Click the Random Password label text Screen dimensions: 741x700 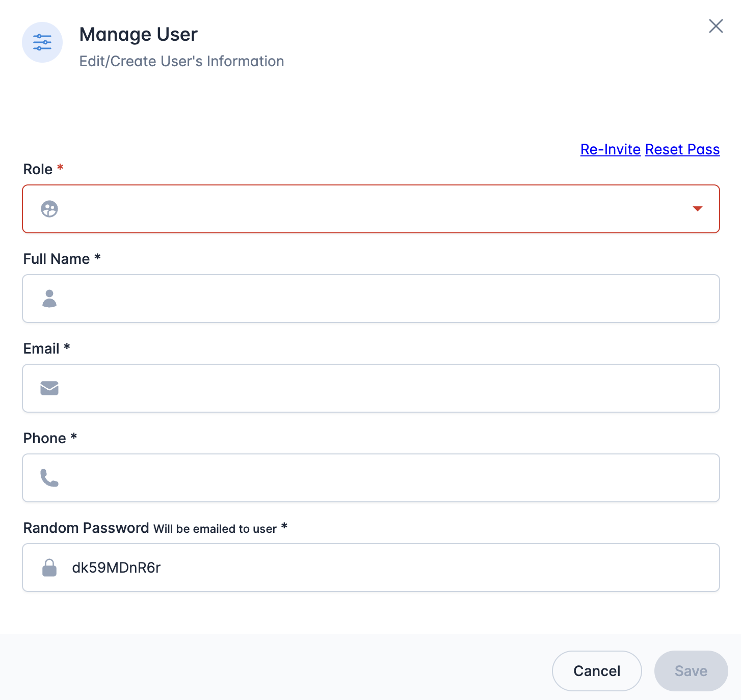(86, 528)
